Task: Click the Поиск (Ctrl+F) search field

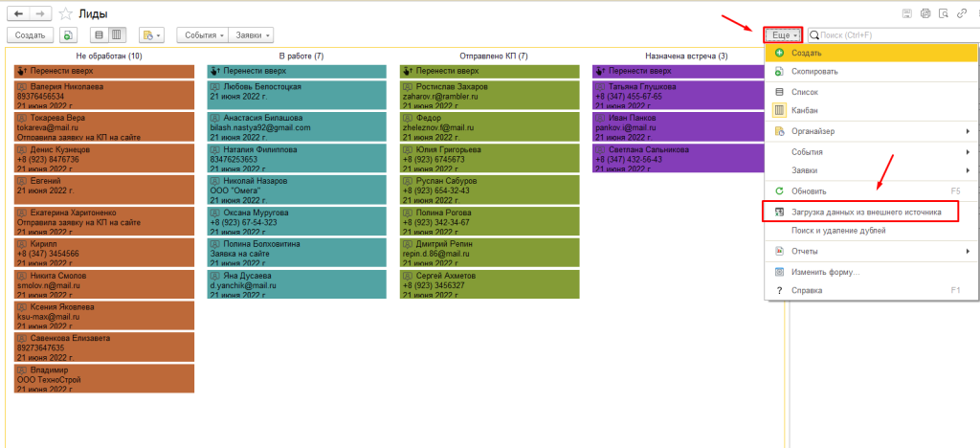Action: pos(893,35)
